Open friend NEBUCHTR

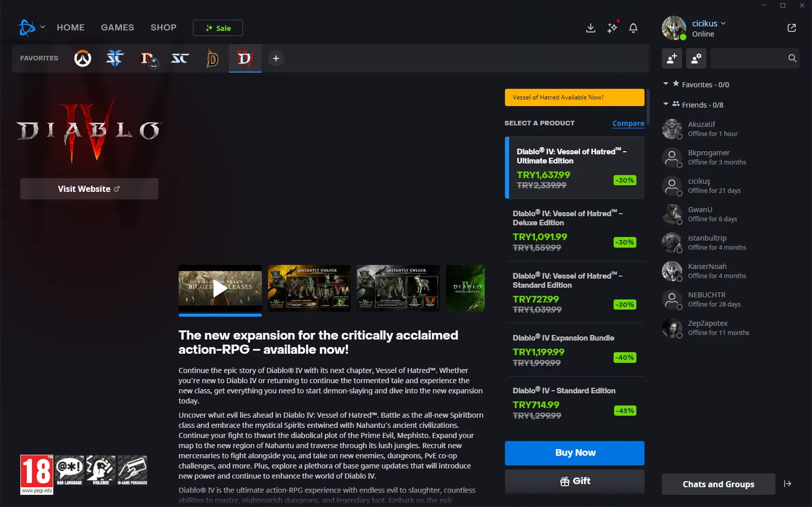click(731, 299)
